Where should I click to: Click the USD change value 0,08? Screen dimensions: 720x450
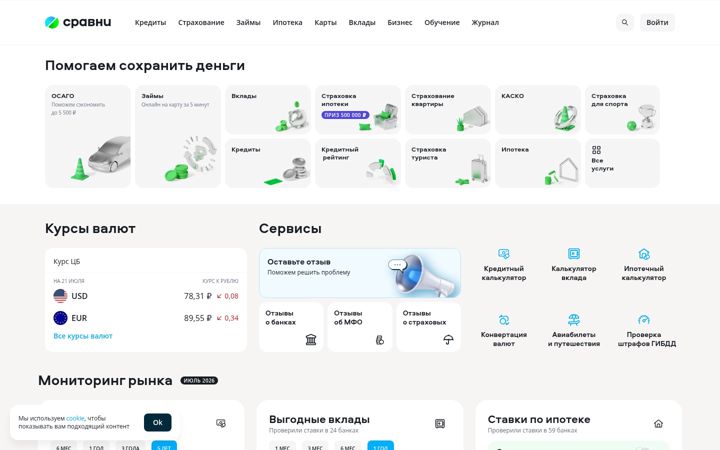tap(231, 296)
